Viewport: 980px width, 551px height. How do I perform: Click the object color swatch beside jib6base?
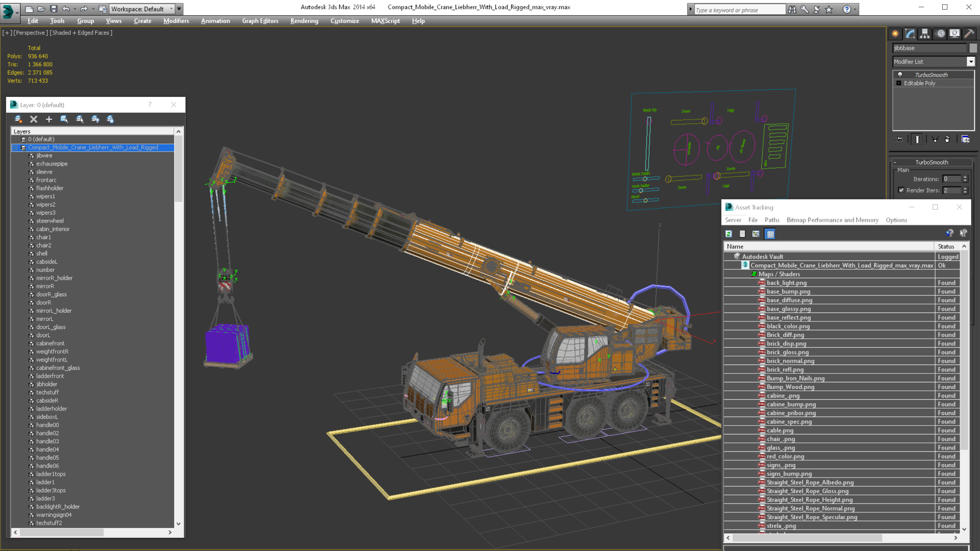tap(973, 48)
